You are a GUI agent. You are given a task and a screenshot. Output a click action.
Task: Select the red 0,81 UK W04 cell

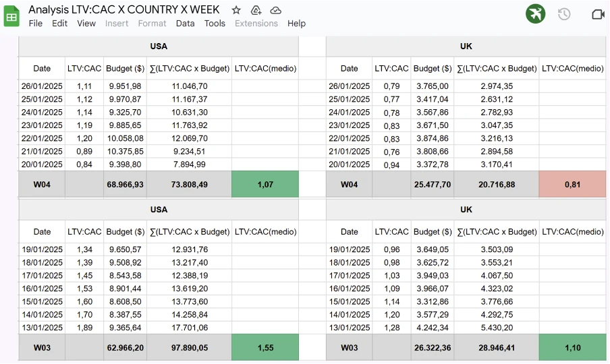572,184
